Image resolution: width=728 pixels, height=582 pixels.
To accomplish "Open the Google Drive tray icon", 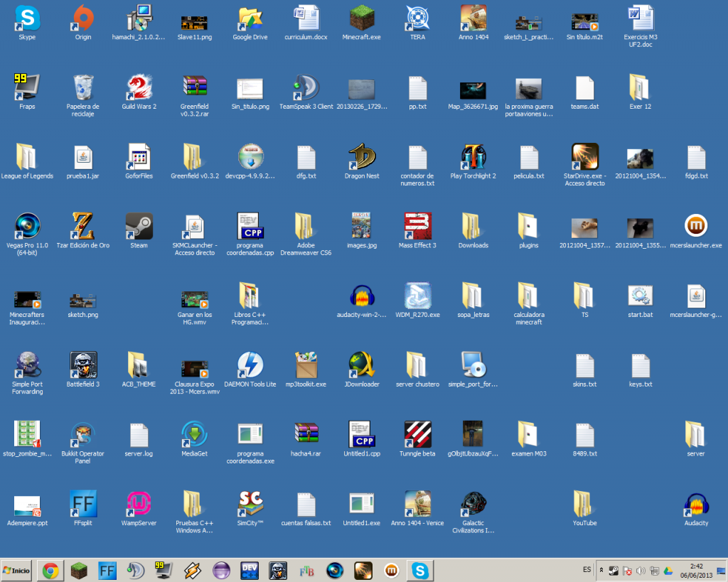I will [668, 571].
